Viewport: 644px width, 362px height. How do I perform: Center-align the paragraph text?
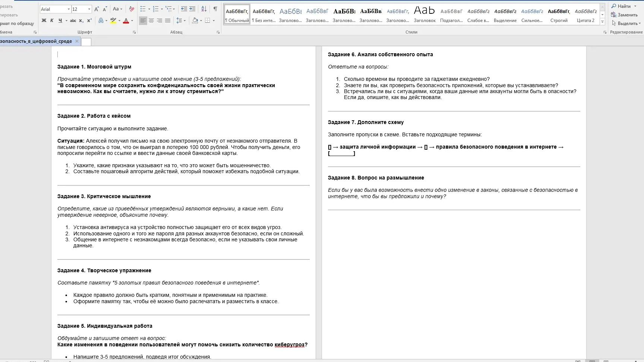[x=151, y=20]
